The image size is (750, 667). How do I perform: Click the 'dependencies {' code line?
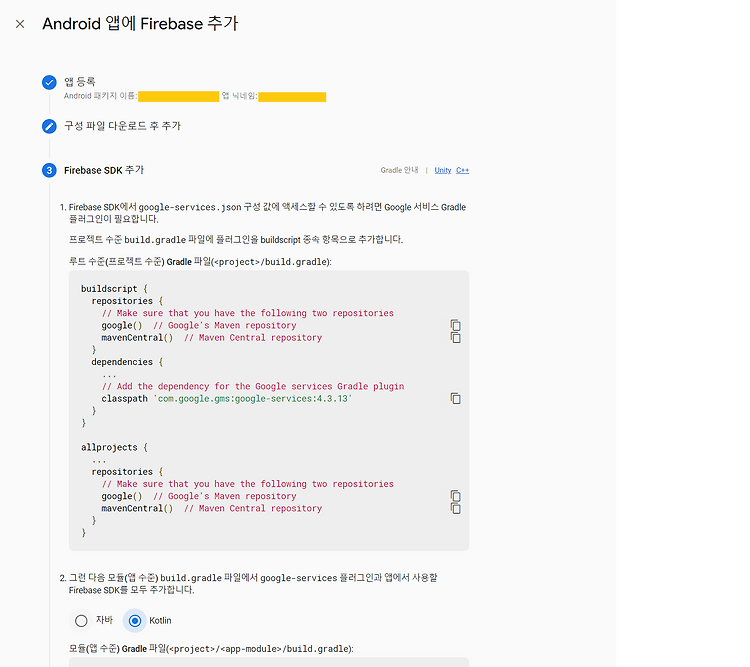pyautogui.click(x=127, y=362)
